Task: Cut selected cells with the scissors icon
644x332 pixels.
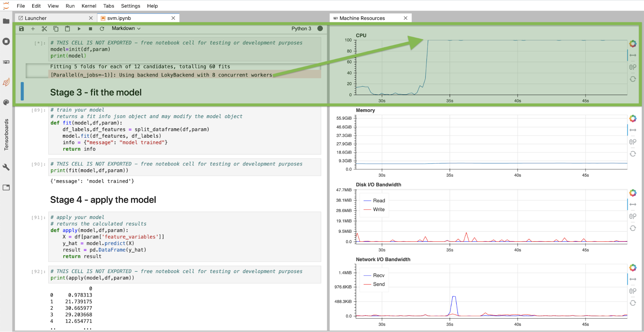Action: click(x=44, y=29)
